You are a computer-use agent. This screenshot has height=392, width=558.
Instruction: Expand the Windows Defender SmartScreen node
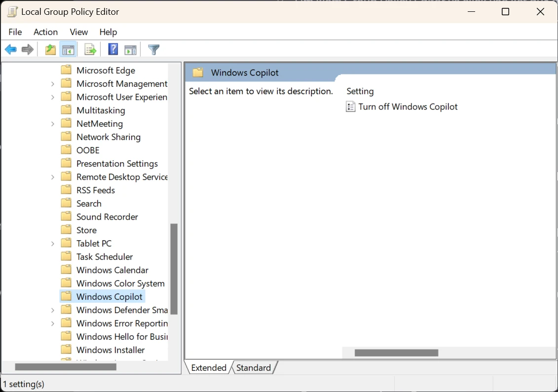53,310
